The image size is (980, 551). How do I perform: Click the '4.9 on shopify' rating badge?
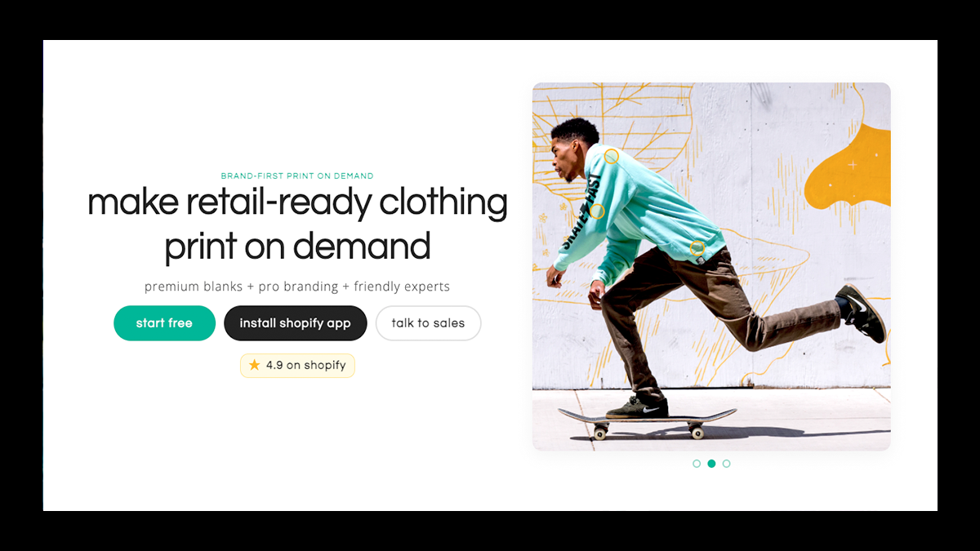pos(297,365)
